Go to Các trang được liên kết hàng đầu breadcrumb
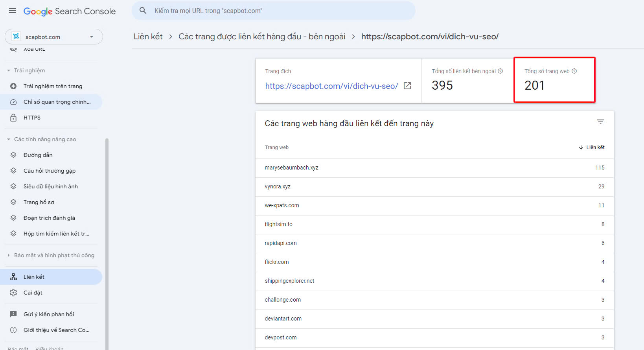This screenshot has height=350, width=644. point(262,37)
